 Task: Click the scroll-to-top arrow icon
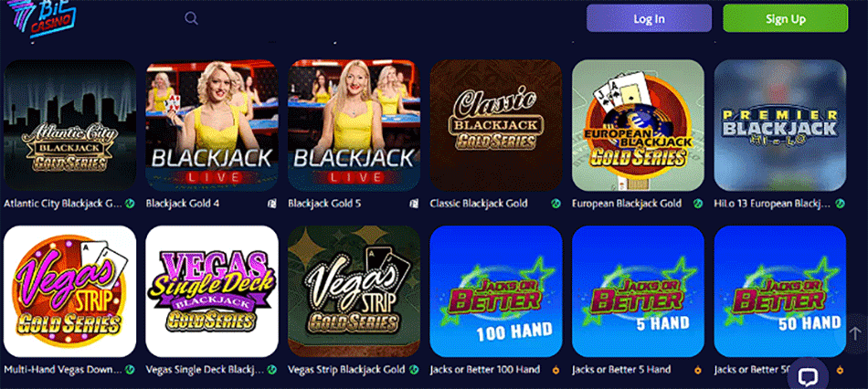pyautogui.click(x=854, y=333)
